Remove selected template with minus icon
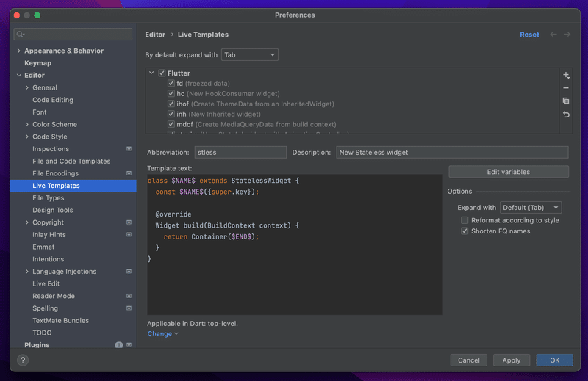The image size is (588, 381). pyautogui.click(x=566, y=88)
